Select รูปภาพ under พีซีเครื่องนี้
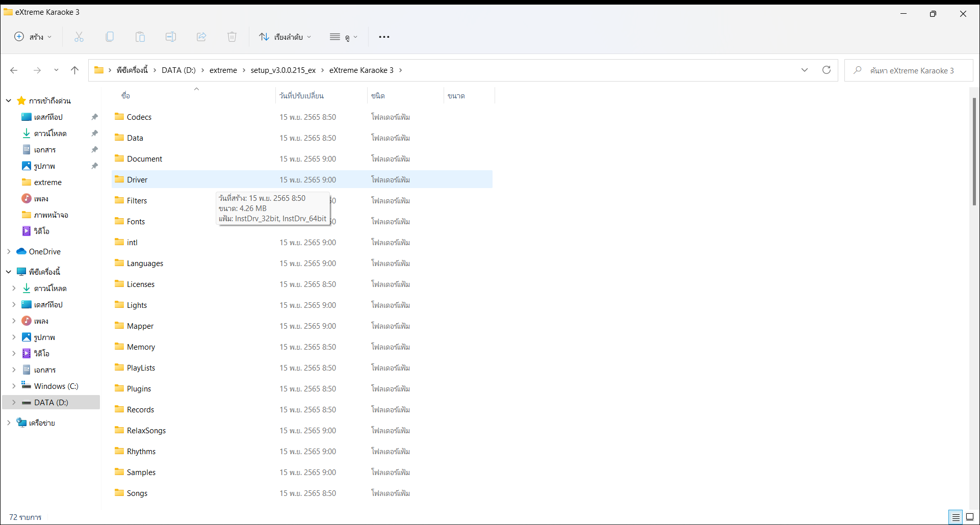This screenshot has width=980, height=525. pos(44,337)
